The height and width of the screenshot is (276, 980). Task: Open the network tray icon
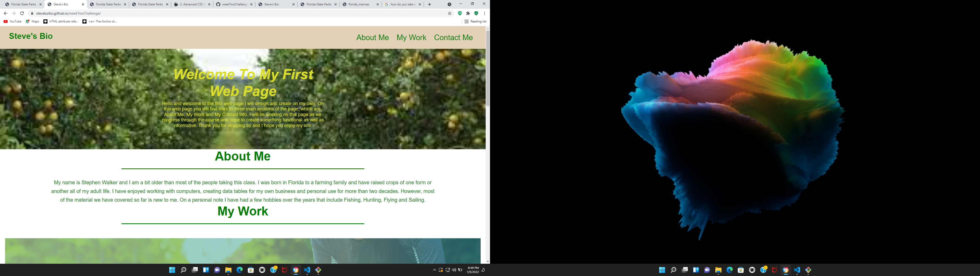[448, 270]
